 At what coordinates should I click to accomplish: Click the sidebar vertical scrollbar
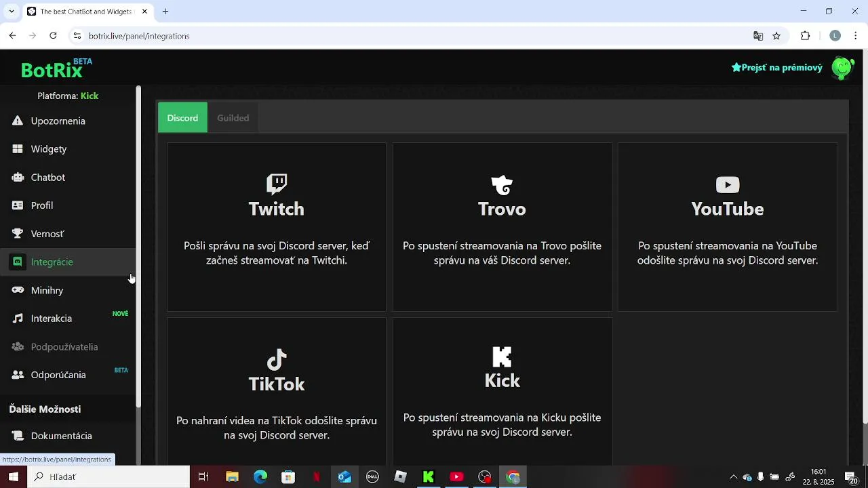138,246
